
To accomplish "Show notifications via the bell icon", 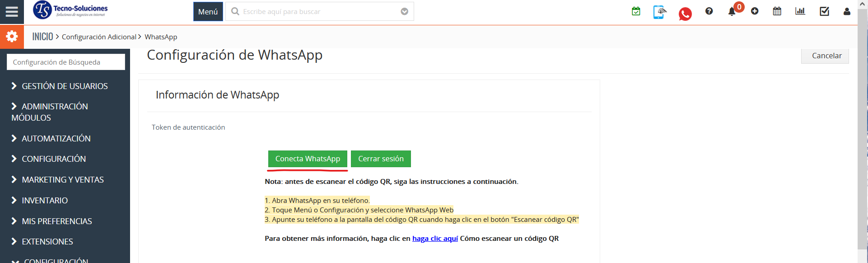I will click(732, 12).
